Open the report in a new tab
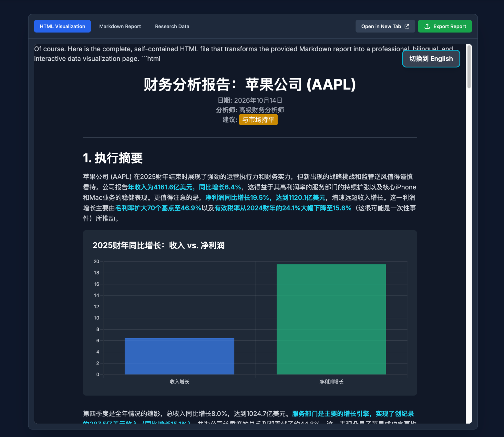The width and height of the screenshot is (504, 437). click(385, 26)
